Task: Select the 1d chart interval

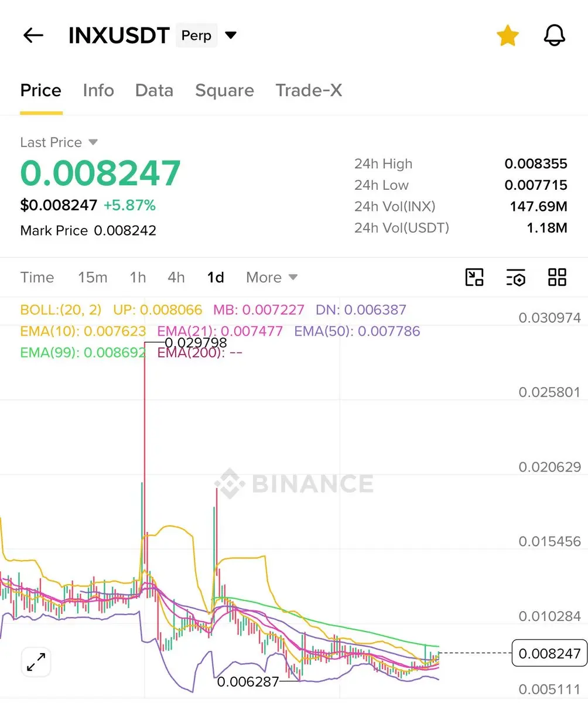Action: tap(216, 277)
